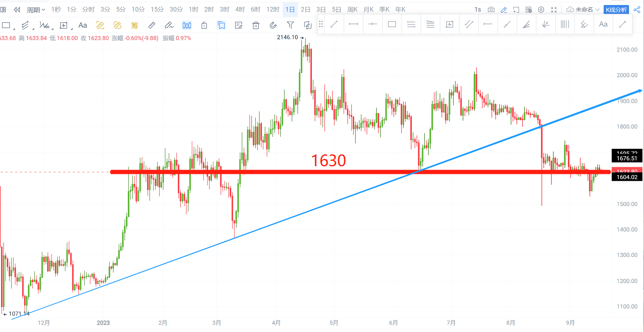Viewport: 644px width, 332px height.
Task: Expand the rectangle shapes tool group
Action: pyautogui.click(x=8, y=26)
